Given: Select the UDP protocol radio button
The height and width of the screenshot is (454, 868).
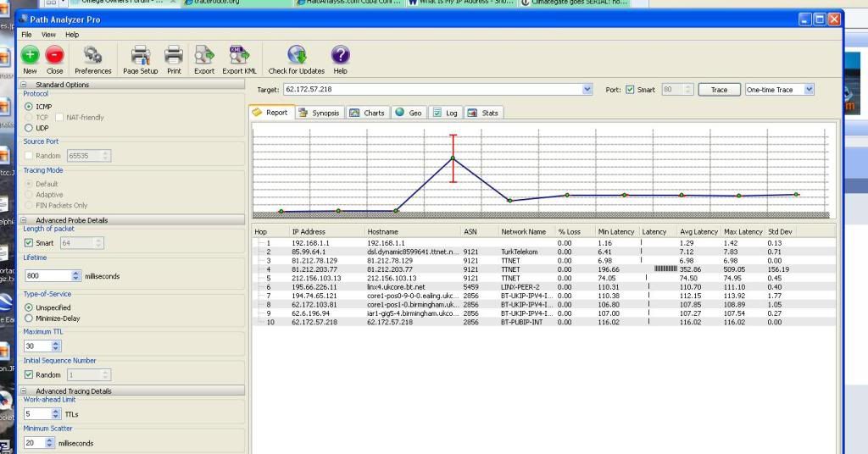Looking at the screenshot, I should (x=29, y=128).
